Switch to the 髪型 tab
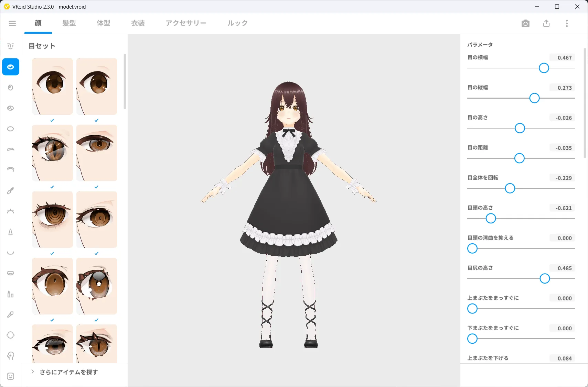The width and height of the screenshot is (588, 387). [x=69, y=23]
